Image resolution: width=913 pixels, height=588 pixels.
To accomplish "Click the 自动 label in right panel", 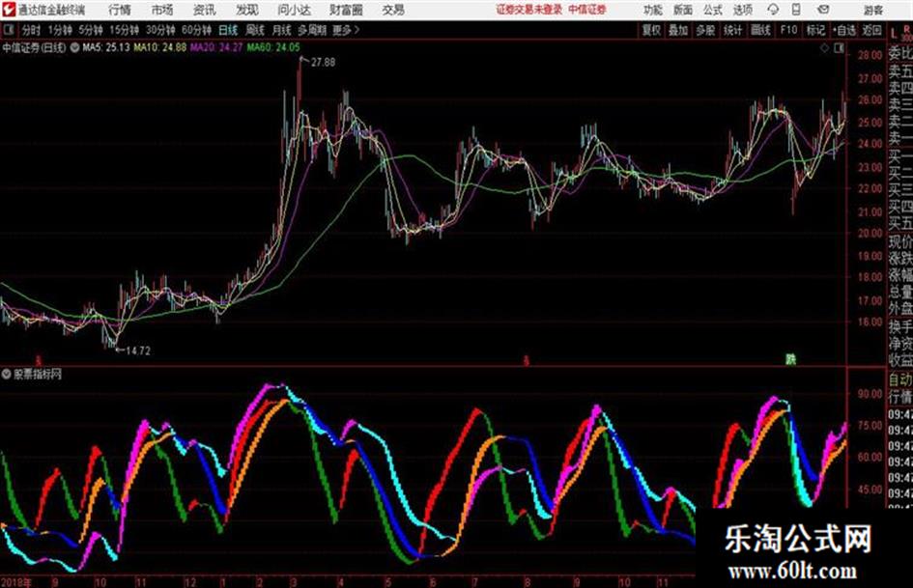I will click(900, 380).
